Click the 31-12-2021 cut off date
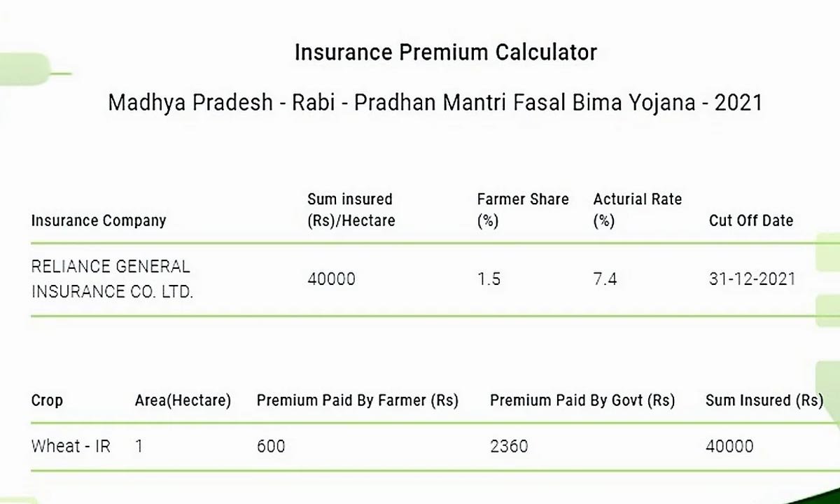Viewport: 840px width, 504px height. [752, 279]
